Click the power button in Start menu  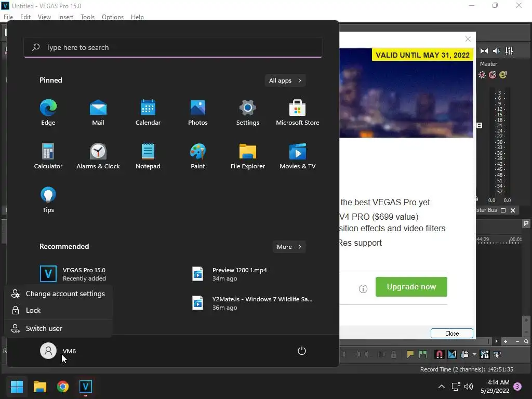tap(302, 351)
